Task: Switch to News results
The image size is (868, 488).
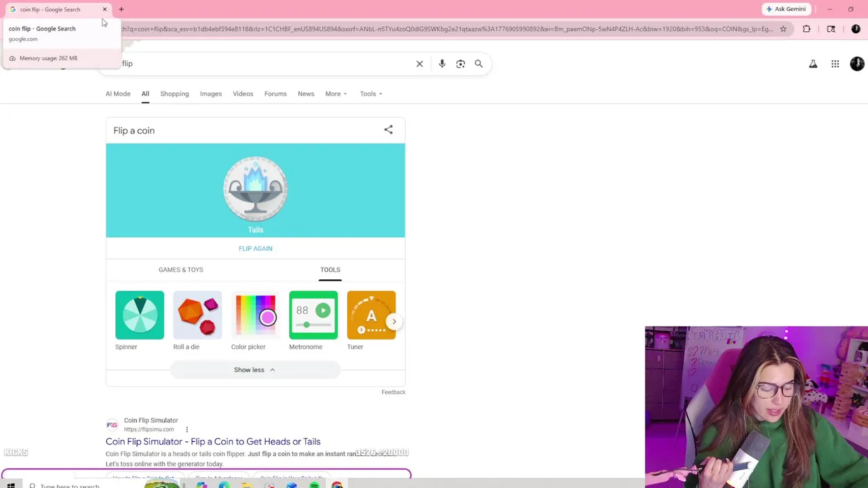Action: tap(306, 94)
